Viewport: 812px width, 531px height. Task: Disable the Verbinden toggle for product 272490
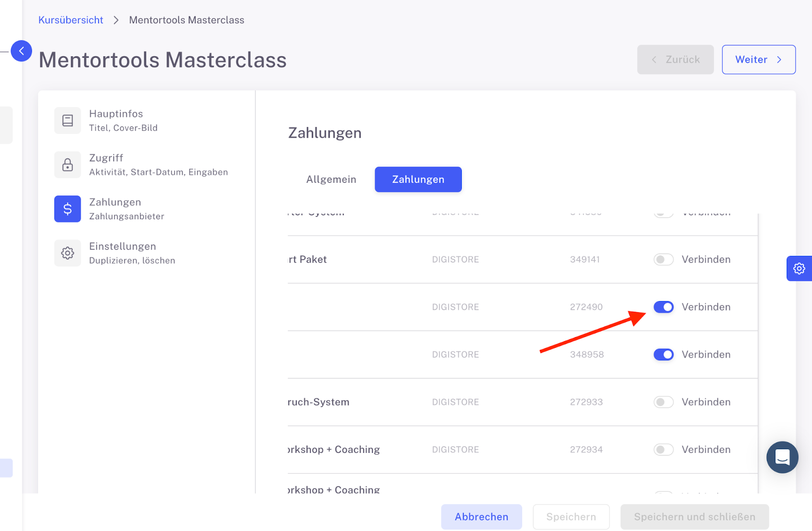click(x=663, y=307)
